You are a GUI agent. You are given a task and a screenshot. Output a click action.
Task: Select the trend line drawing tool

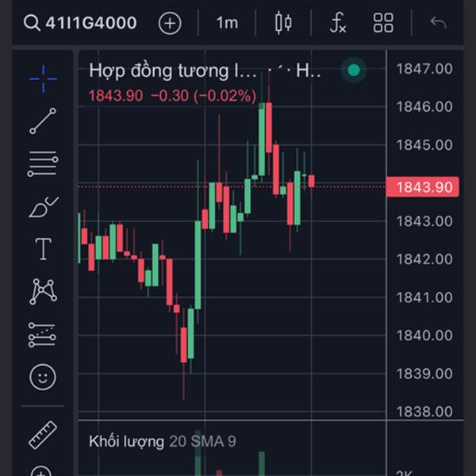click(x=43, y=121)
